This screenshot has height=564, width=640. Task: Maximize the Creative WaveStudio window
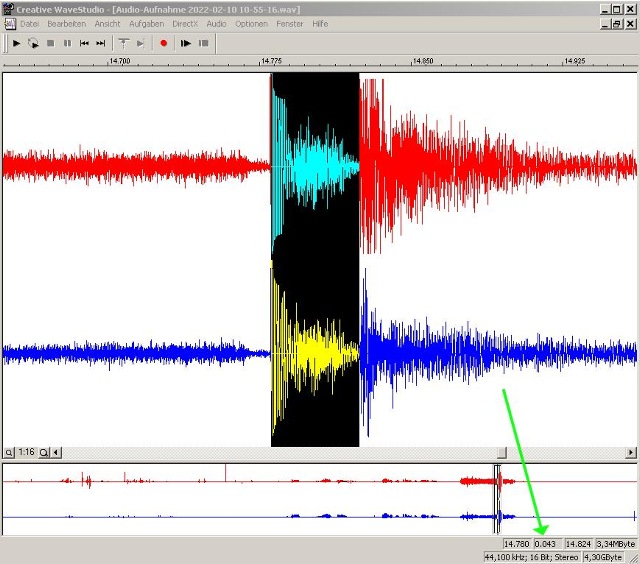point(617,9)
